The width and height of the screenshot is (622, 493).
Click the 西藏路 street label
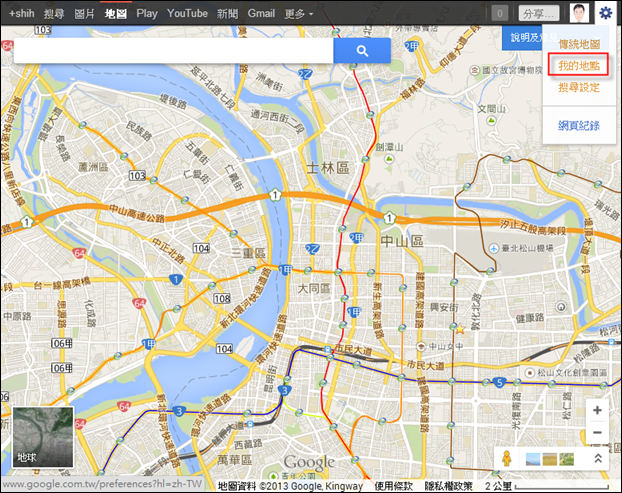click(248, 444)
